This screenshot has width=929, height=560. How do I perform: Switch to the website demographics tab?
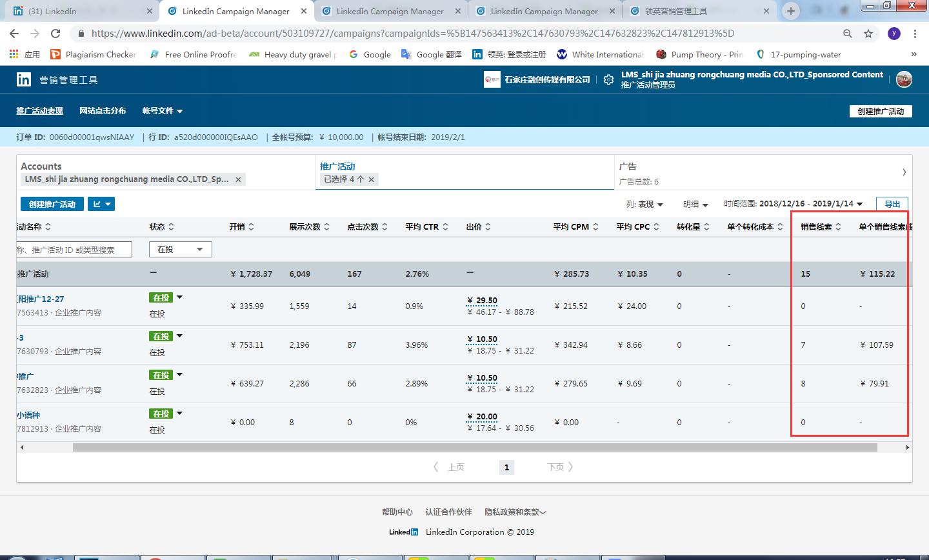coord(103,111)
